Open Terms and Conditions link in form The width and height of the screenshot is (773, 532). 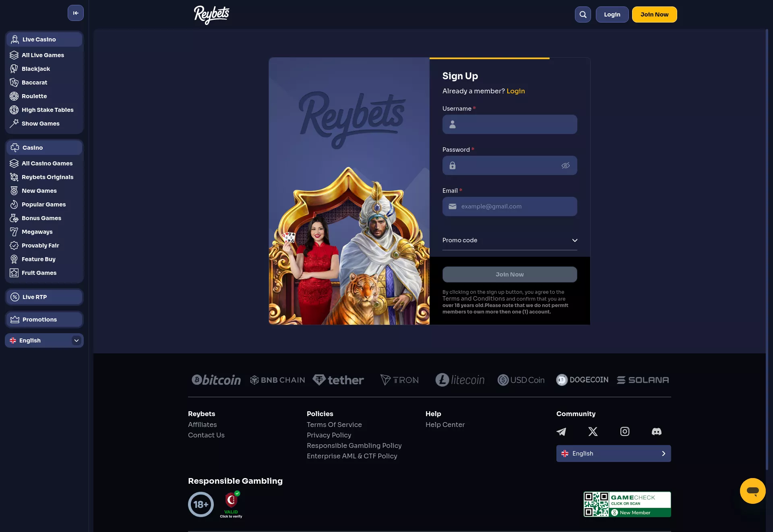473,299
